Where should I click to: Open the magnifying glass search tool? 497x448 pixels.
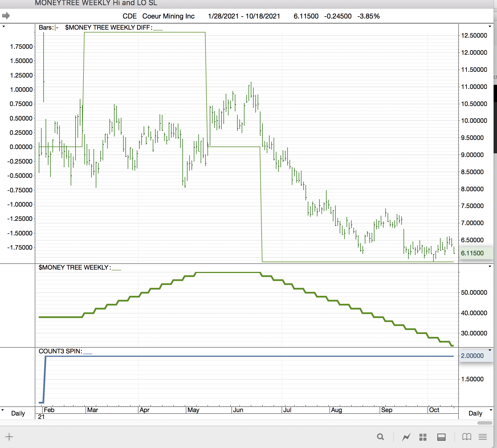pyautogui.click(x=380, y=437)
